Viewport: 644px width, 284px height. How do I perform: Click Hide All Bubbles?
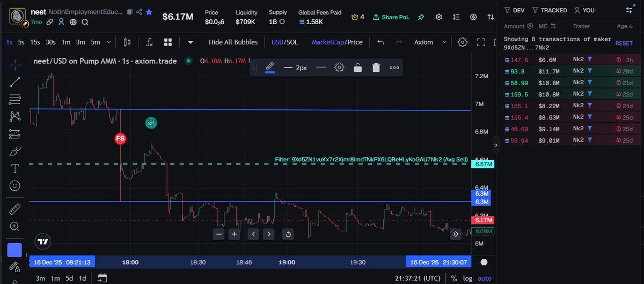[233, 42]
